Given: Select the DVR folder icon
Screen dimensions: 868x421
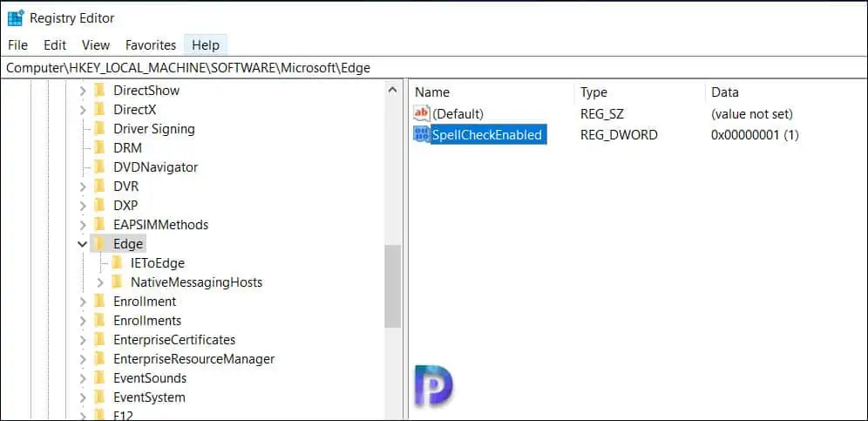Looking at the screenshot, I should click(99, 187).
